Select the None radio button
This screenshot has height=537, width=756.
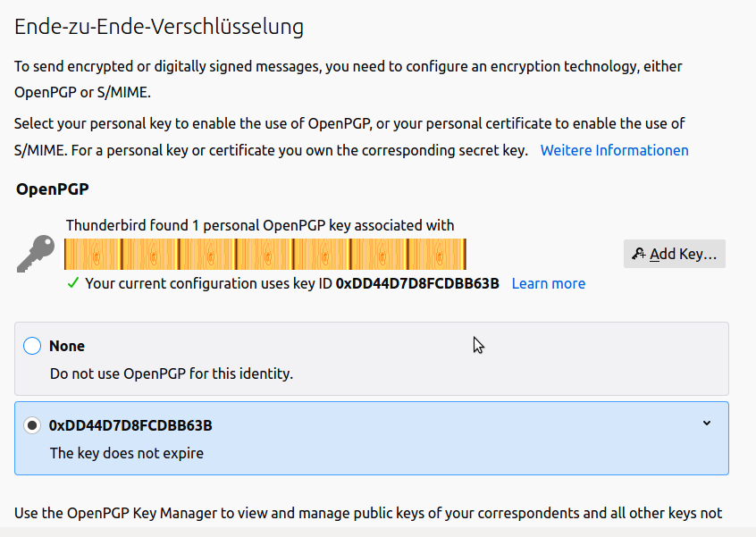(x=32, y=346)
